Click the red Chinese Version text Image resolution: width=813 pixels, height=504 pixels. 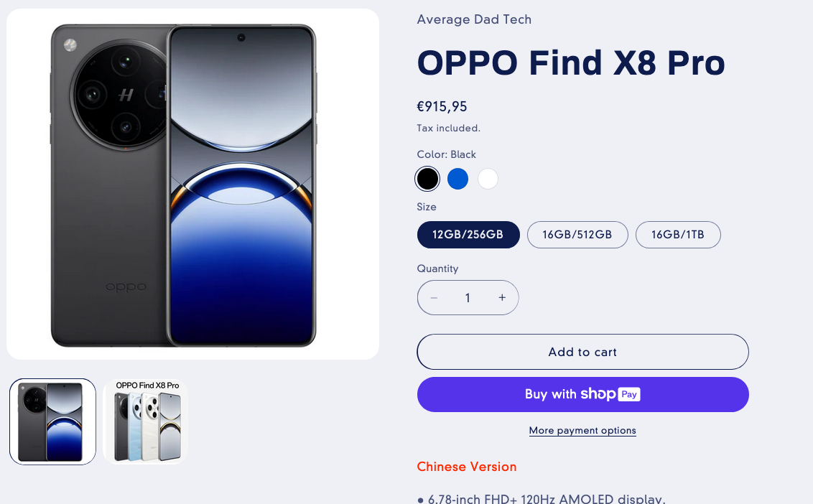[467, 467]
